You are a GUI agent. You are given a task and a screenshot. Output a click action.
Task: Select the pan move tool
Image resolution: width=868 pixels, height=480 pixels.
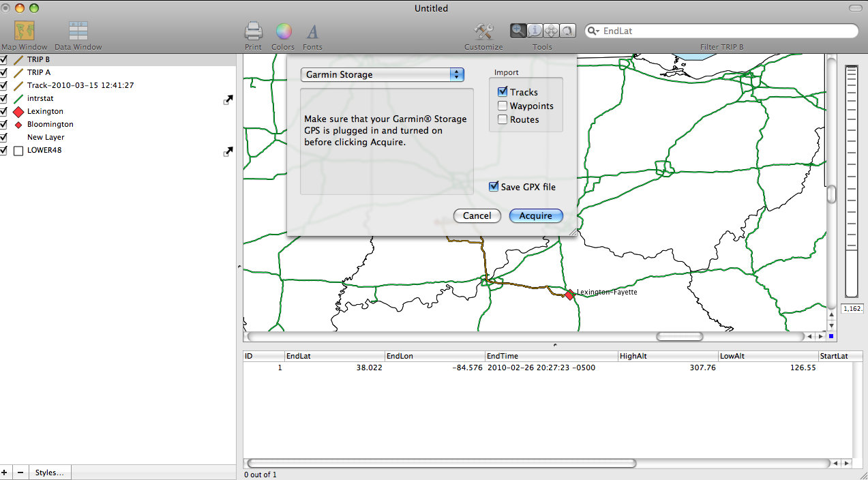[552, 31]
